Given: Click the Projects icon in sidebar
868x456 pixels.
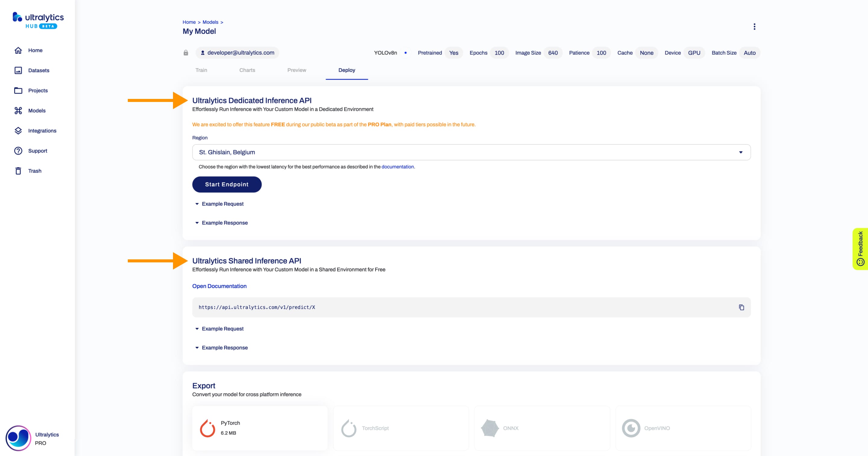Looking at the screenshot, I should (x=18, y=90).
